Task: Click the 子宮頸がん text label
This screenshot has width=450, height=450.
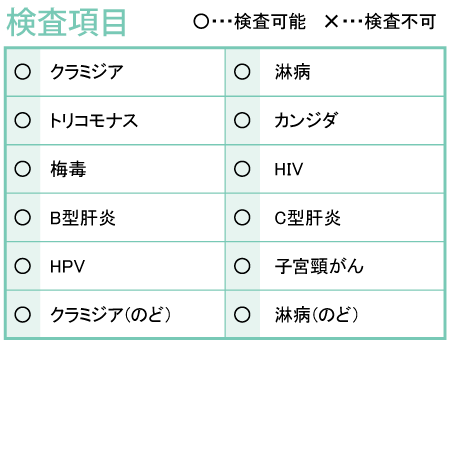Action: click(x=319, y=266)
